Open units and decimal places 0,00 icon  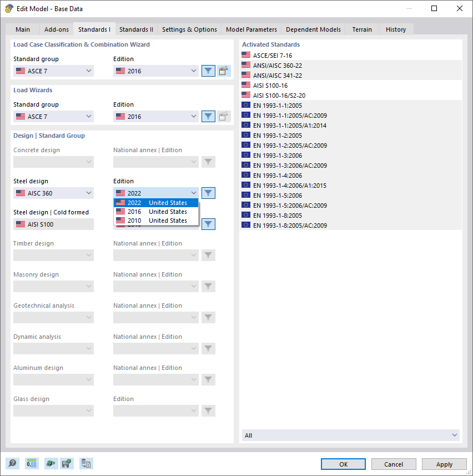coord(32,464)
